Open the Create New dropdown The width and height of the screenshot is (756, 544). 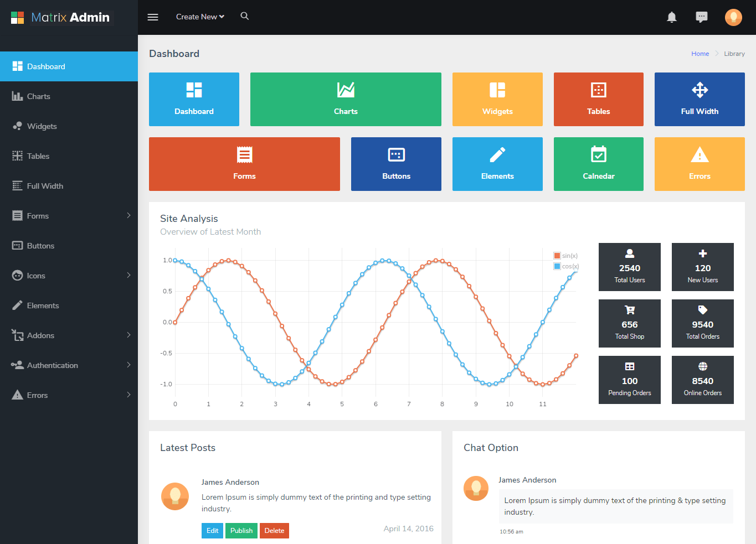tap(199, 17)
